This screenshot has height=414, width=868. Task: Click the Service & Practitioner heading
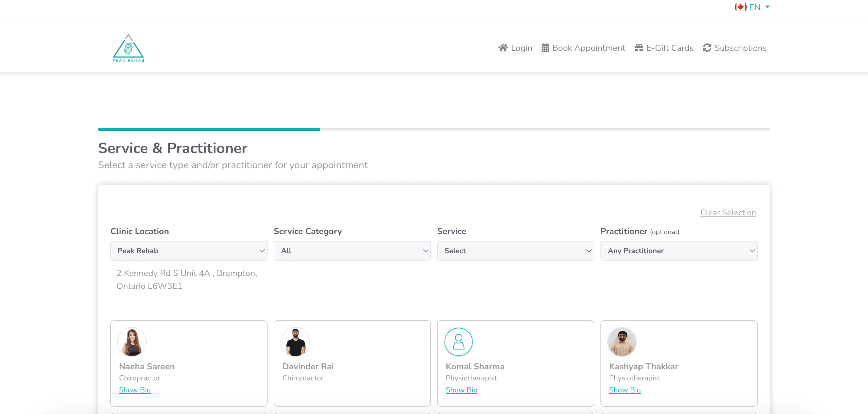[173, 148]
